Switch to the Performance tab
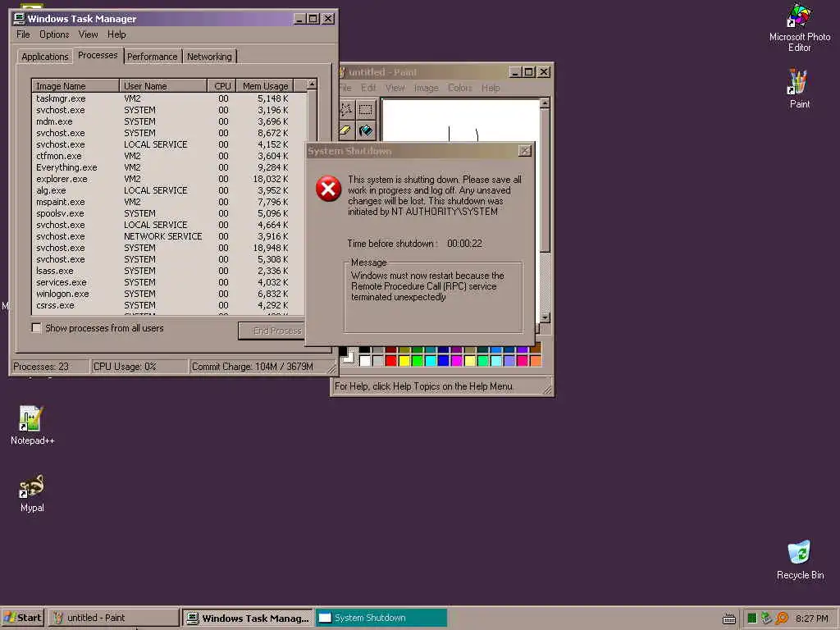This screenshot has height=630, width=840. tap(152, 57)
